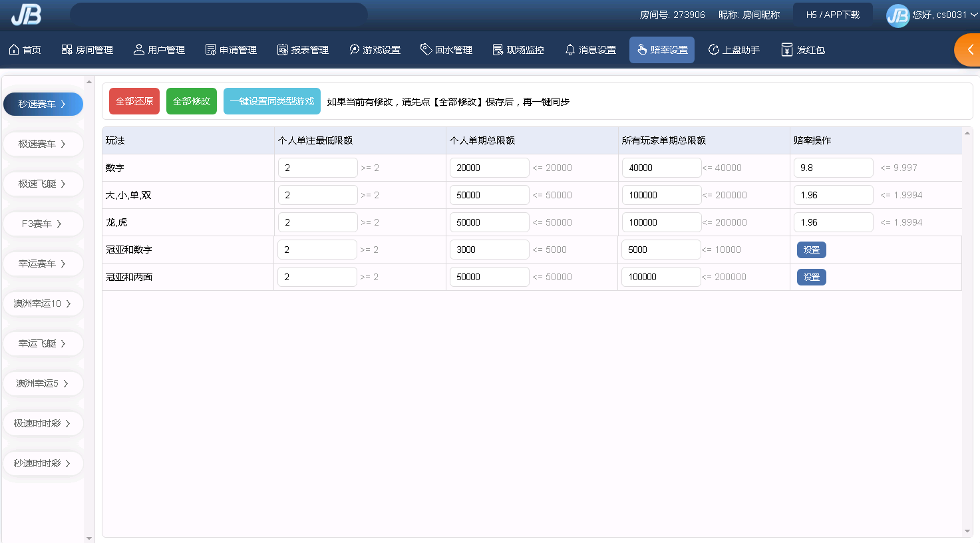Open the 首页 home icon menu
980x543 pixels.
[25, 50]
